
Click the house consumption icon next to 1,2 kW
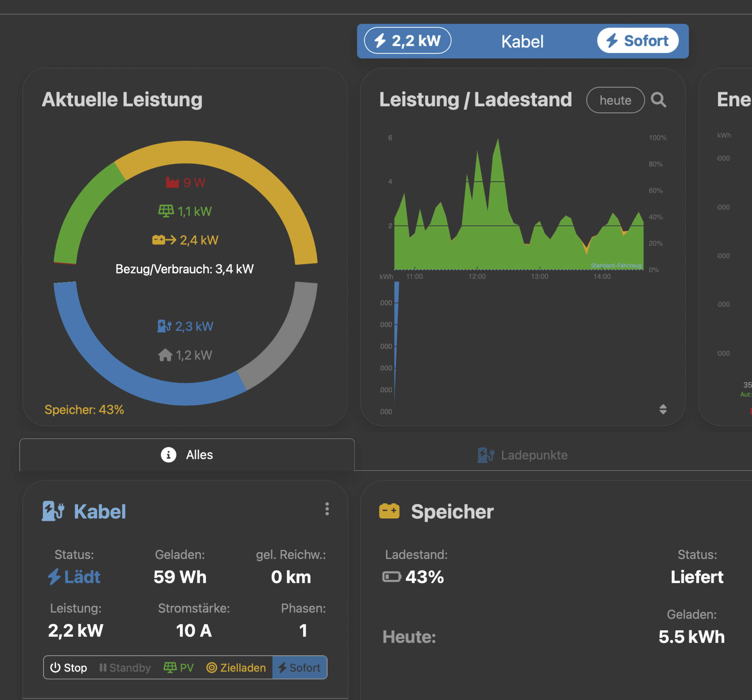(x=165, y=355)
